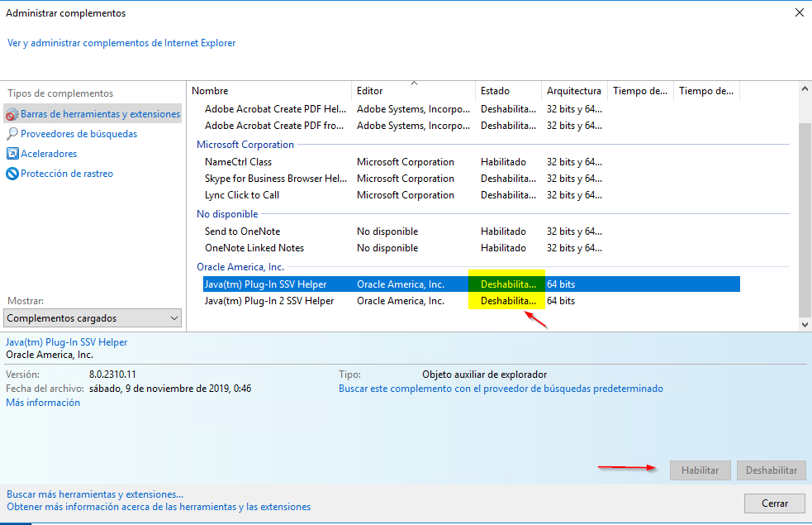Open 'Buscar más herramientas y extensiones' link
Screen dimensions: 812x525
(95, 494)
